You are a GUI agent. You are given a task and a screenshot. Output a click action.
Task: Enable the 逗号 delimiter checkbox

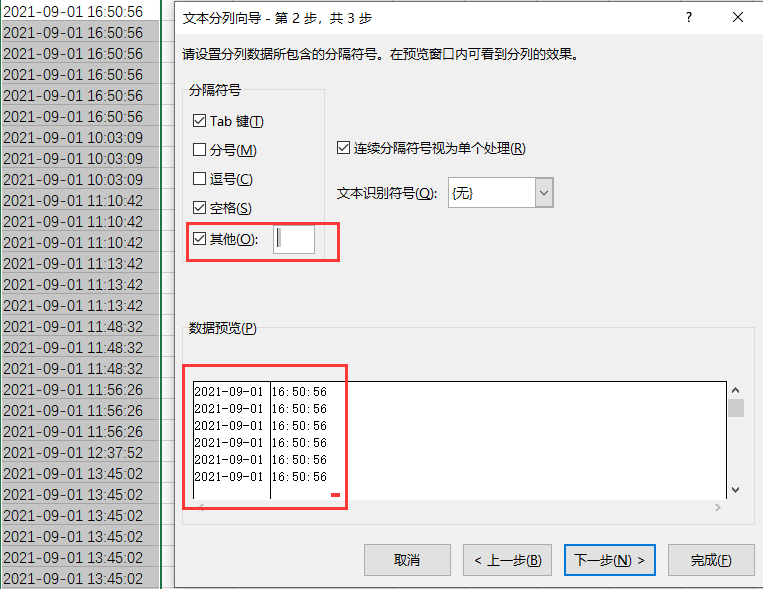coord(200,179)
